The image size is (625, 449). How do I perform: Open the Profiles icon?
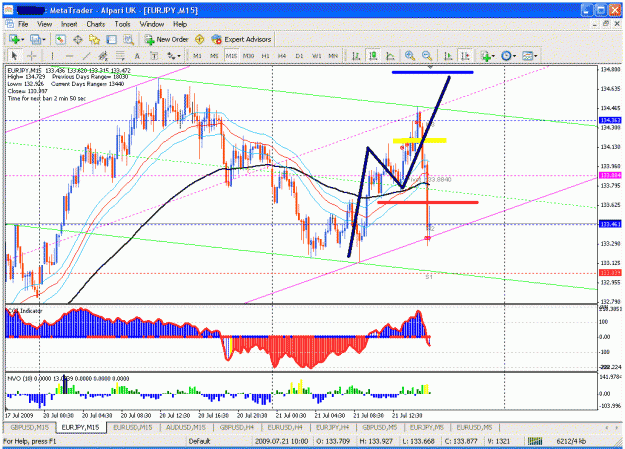click(x=35, y=39)
